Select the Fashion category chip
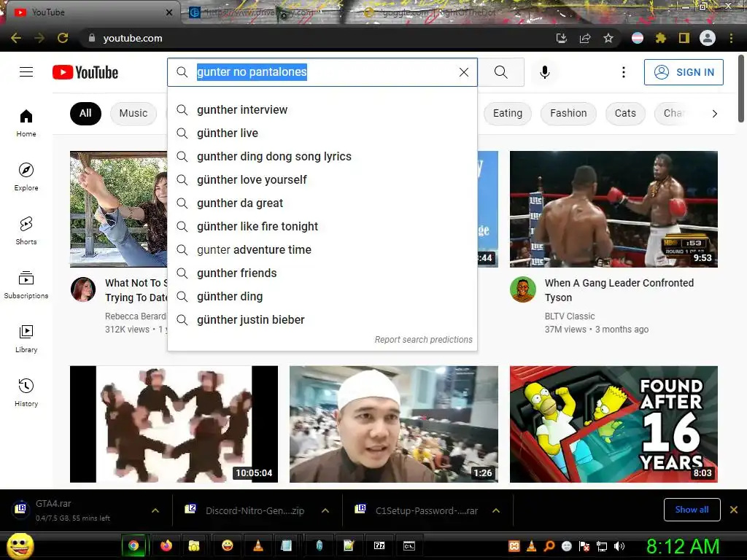 [568, 113]
